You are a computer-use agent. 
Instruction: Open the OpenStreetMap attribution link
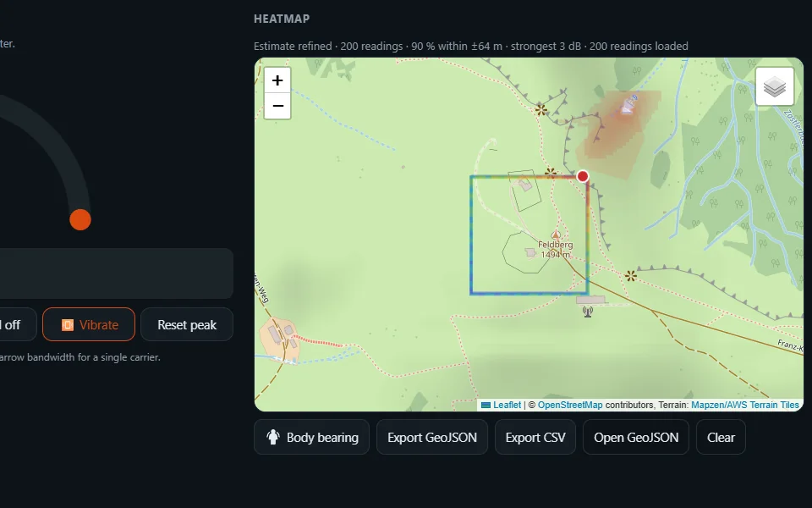pos(569,405)
